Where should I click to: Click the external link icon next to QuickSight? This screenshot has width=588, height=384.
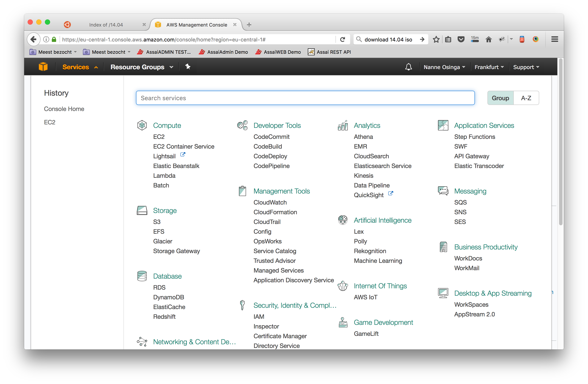point(390,194)
